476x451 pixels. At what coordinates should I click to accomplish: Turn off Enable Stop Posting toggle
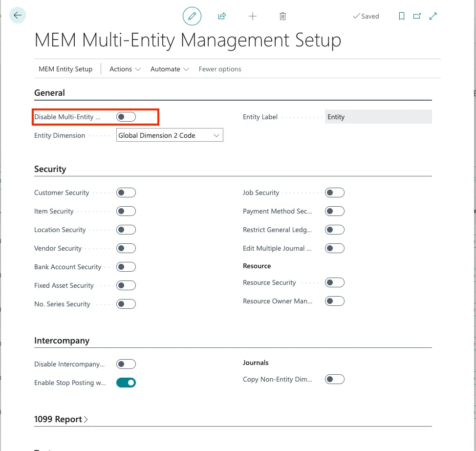(x=126, y=383)
